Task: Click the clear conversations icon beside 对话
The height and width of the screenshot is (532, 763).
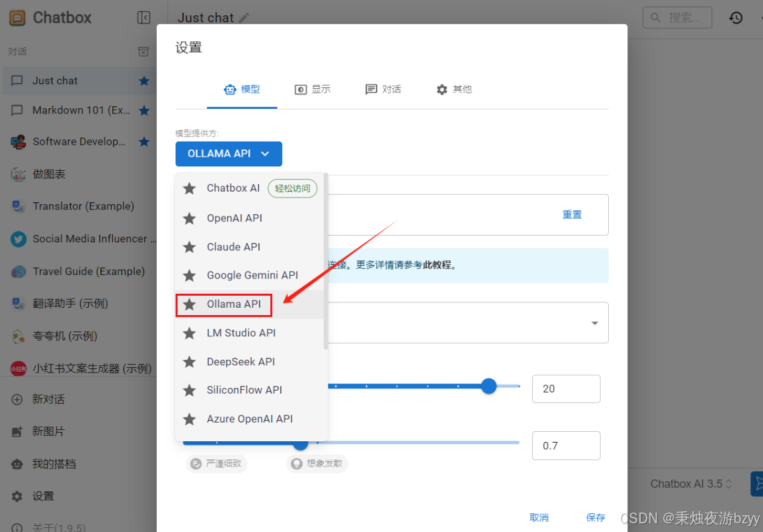Action: click(143, 51)
